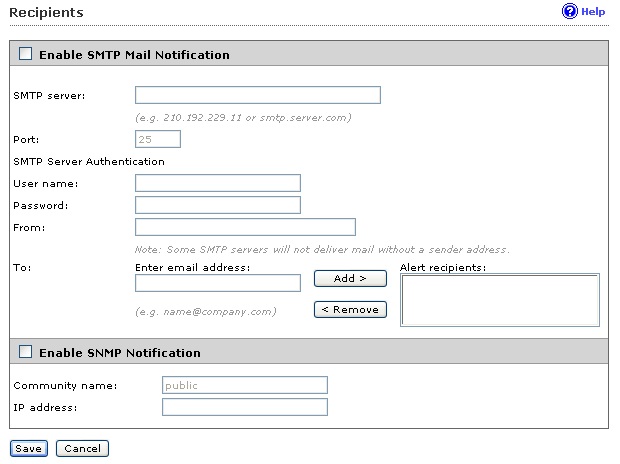Click the SMTP Server Authentication label

89,161
